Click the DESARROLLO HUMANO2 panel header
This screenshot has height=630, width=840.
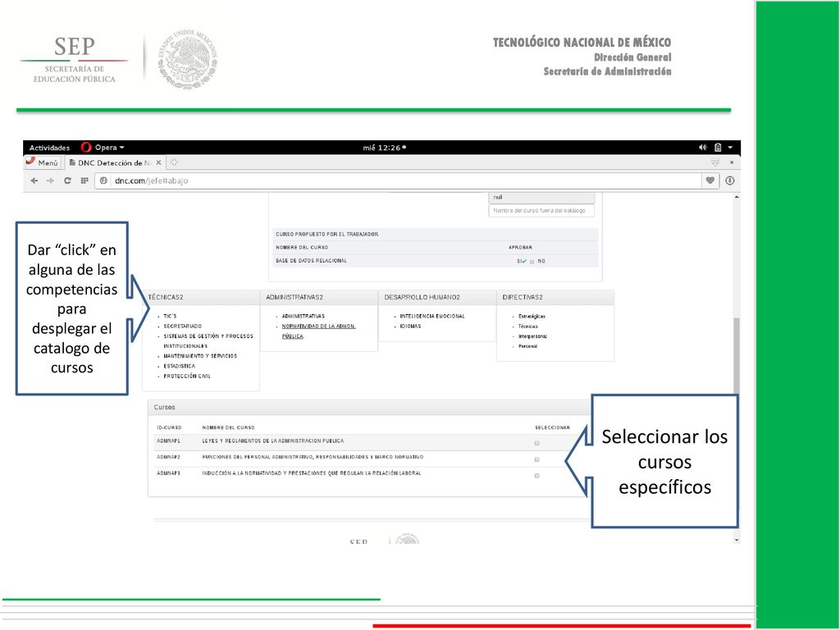[x=437, y=297]
